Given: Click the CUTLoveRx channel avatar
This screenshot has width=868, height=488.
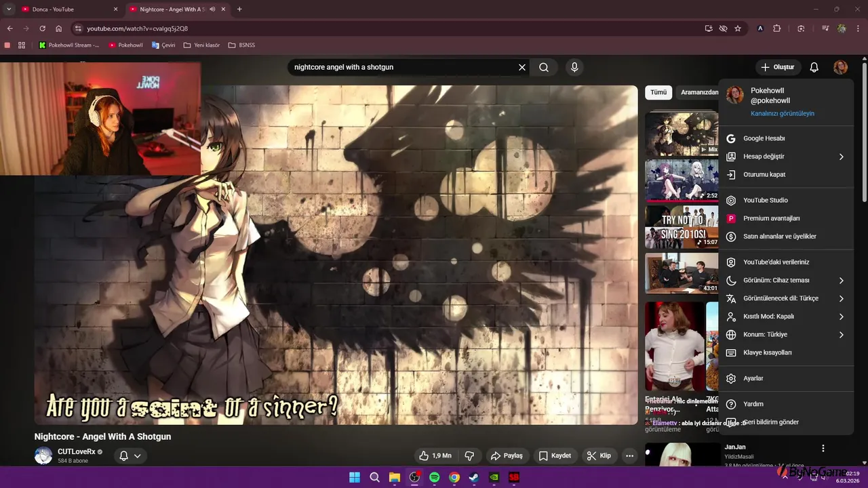Looking at the screenshot, I should coord(43,455).
